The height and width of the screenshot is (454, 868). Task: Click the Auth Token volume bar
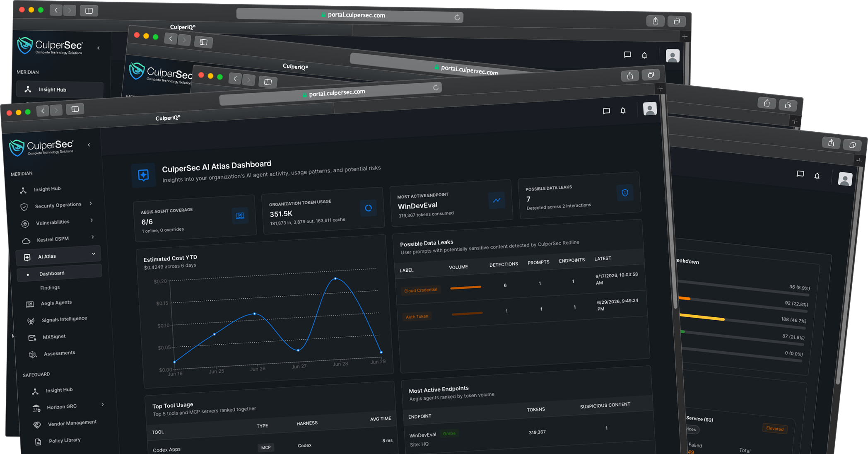click(467, 314)
